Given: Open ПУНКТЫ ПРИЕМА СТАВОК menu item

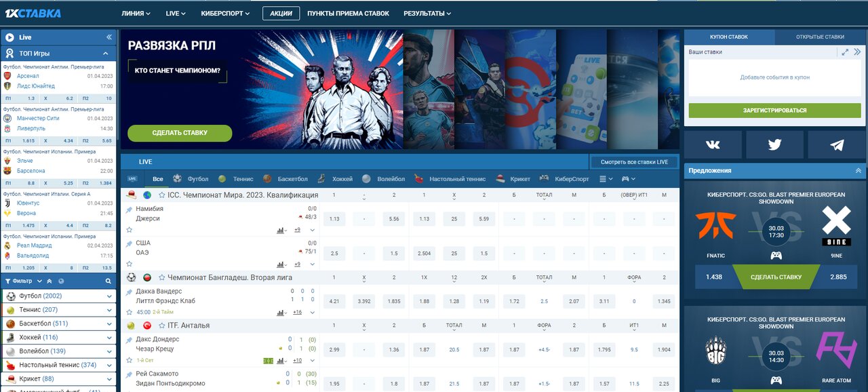Looking at the screenshot, I should point(349,14).
